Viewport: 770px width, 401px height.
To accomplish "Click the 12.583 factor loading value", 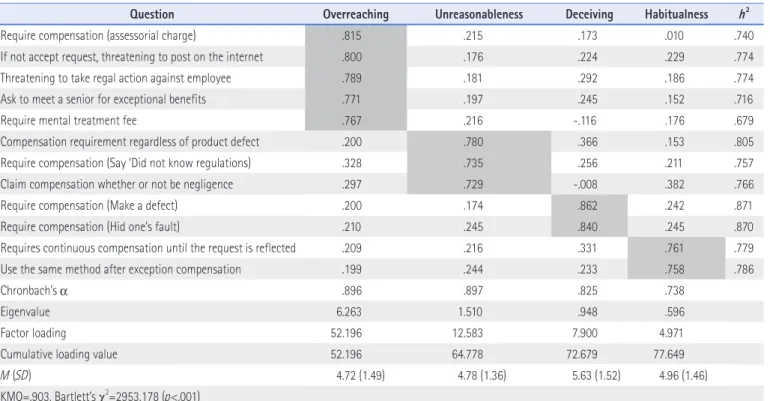I will pos(468,333).
